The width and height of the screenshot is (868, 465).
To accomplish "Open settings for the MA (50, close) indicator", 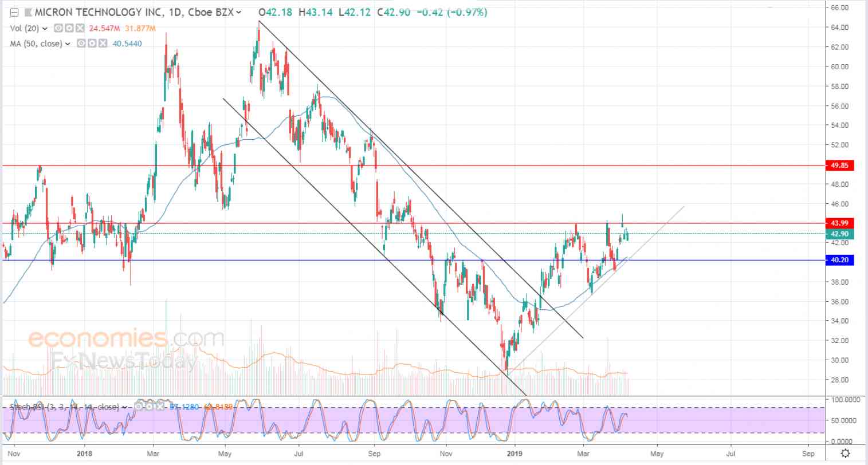I will (92, 44).
